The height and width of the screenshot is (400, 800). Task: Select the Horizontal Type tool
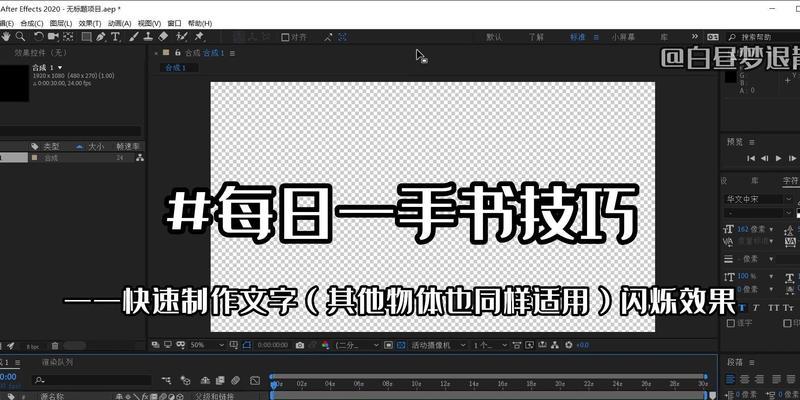115,36
